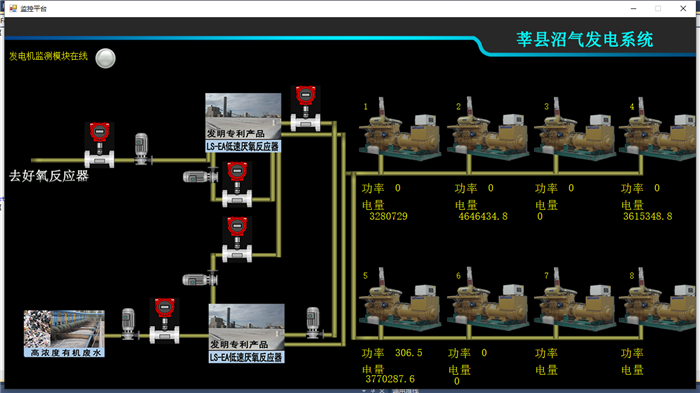
Task: Click flow meter after wastewater pump
Action: [x=164, y=321]
